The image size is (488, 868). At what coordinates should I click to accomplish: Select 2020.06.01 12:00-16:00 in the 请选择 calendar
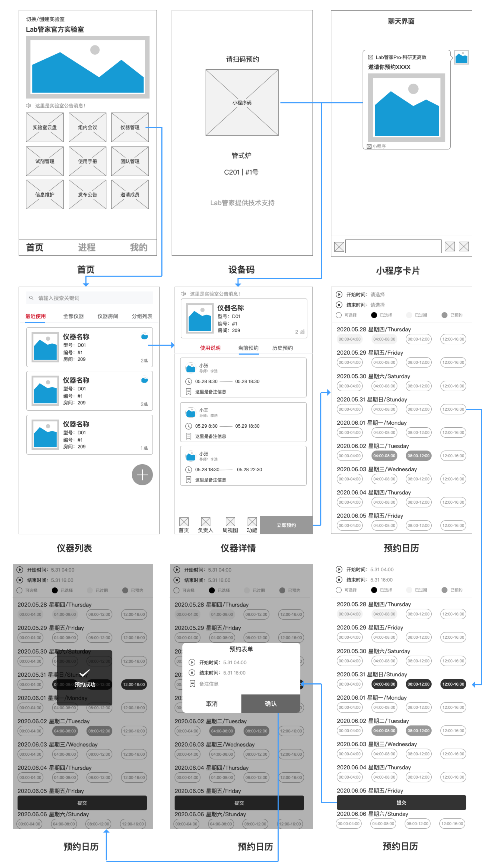(453, 432)
